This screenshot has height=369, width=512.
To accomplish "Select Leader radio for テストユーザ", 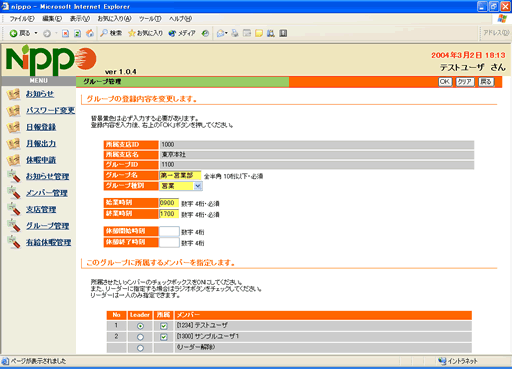I will coord(140,326).
